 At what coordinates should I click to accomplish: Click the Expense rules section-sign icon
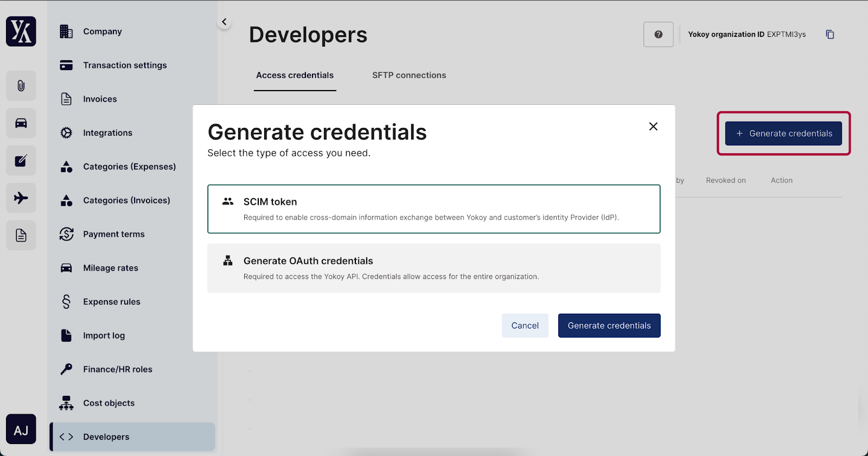pos(66,302)
